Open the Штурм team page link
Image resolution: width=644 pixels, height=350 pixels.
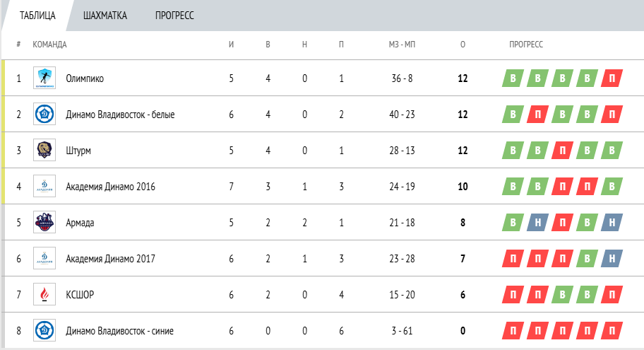[78, 151]
